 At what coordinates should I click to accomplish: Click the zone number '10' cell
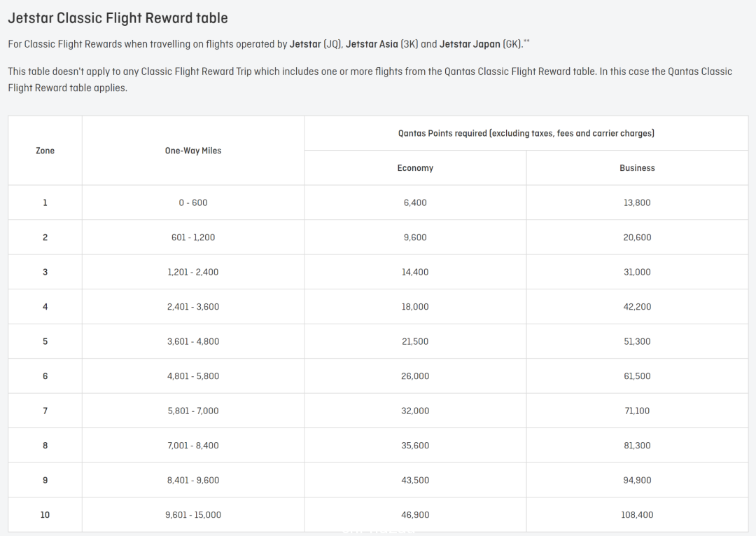click(45, 515)
